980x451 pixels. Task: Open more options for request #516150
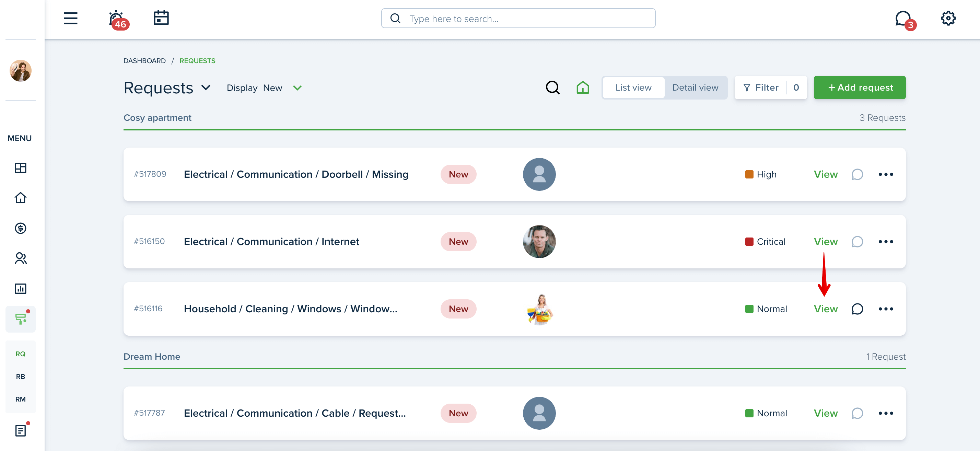pos(886,242)
